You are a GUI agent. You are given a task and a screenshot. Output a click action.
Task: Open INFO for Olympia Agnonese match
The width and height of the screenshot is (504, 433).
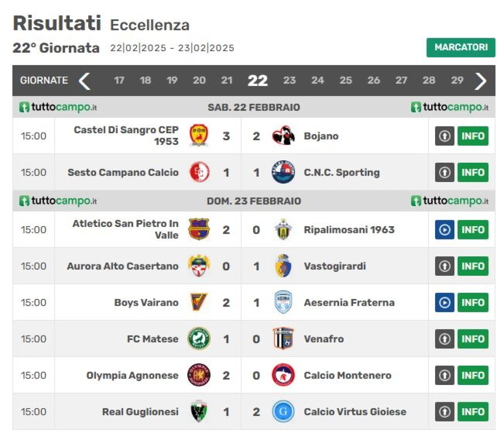[x=473, y=375]
